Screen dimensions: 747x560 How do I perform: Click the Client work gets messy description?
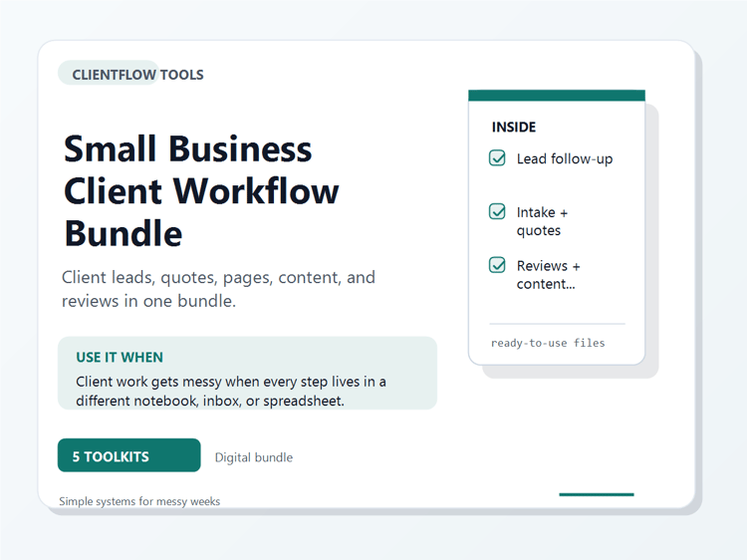tap(231, 391)
